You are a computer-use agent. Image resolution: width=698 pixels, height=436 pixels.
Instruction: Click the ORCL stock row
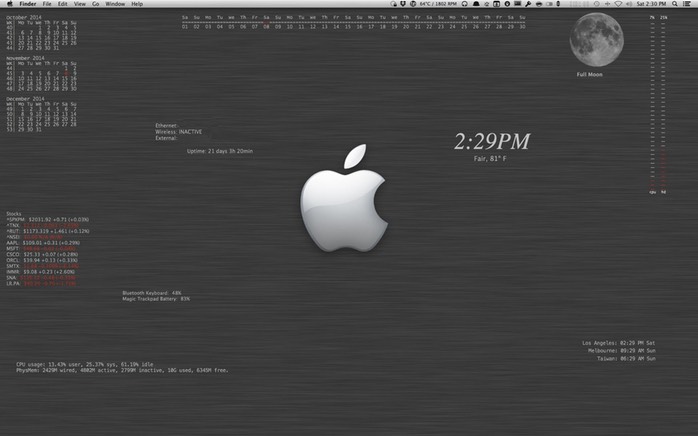[x=42, y=260]
